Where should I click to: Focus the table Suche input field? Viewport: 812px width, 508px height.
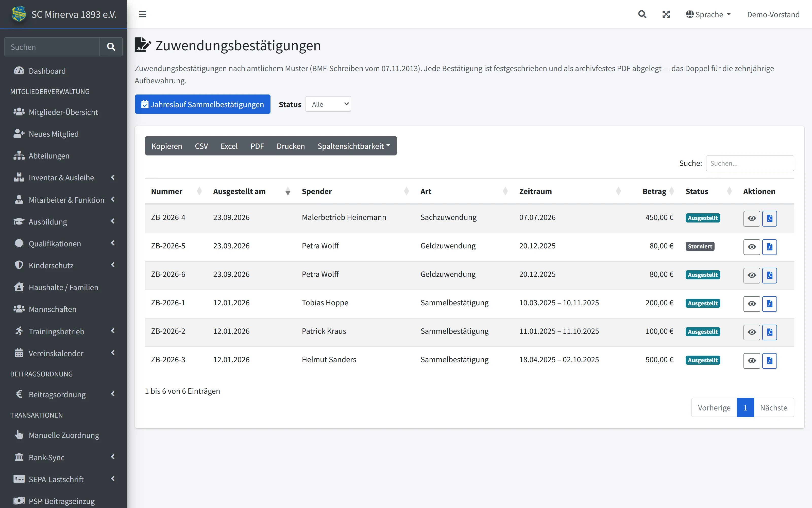(750, 163)
